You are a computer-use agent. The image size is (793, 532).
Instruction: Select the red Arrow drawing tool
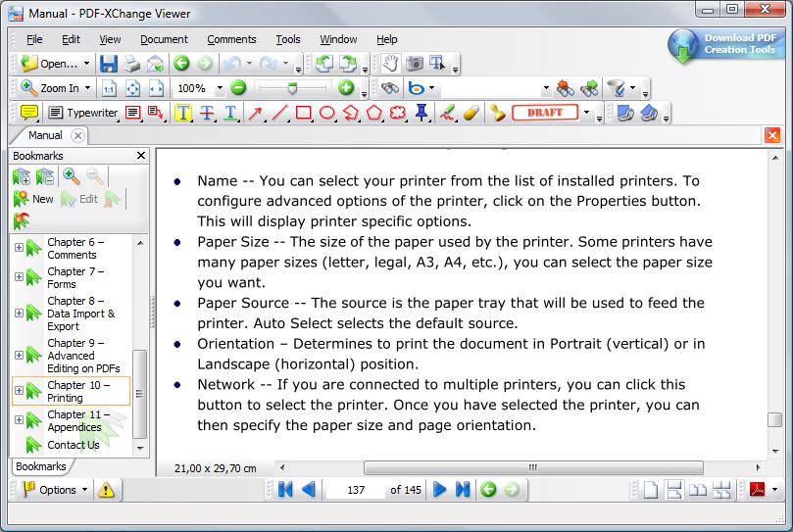[256, 113]
